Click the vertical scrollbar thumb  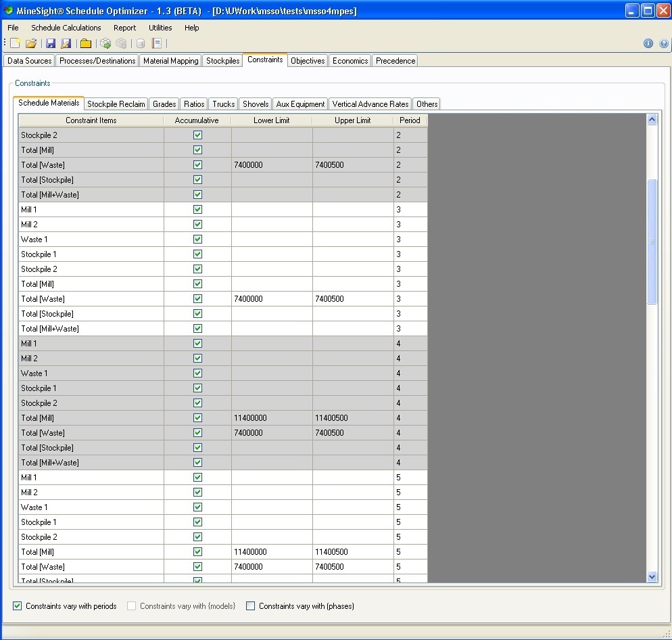(x=652, y=242)
